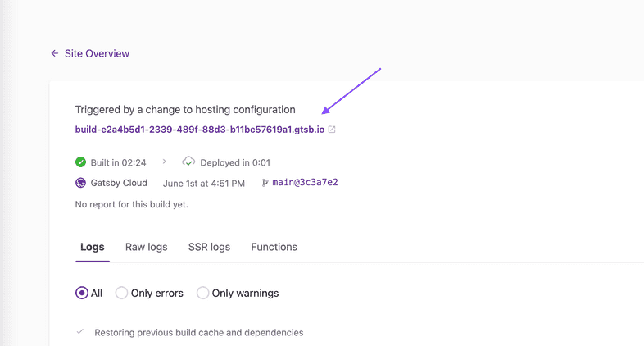644x346 pixels.
Task: Click checkmark beside Restoring previous build cache
Action: tap(80, 332)
